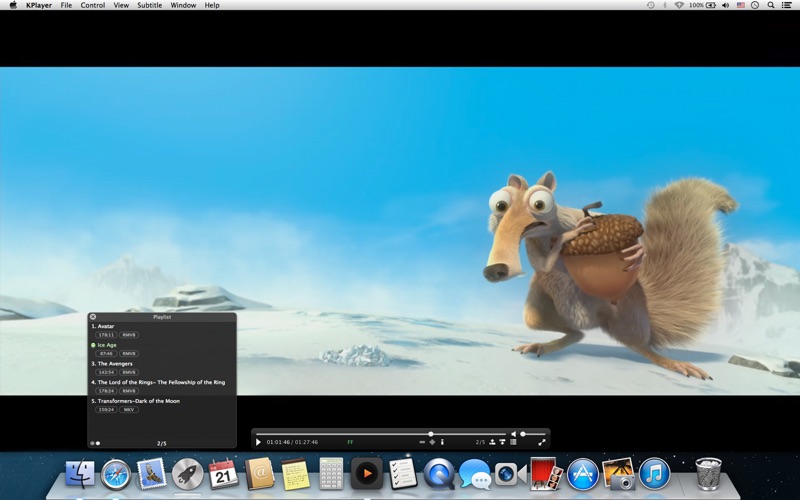Click the menu bar volume icon
This screenshot has width=800, height=500.
[x=726, y=5]
